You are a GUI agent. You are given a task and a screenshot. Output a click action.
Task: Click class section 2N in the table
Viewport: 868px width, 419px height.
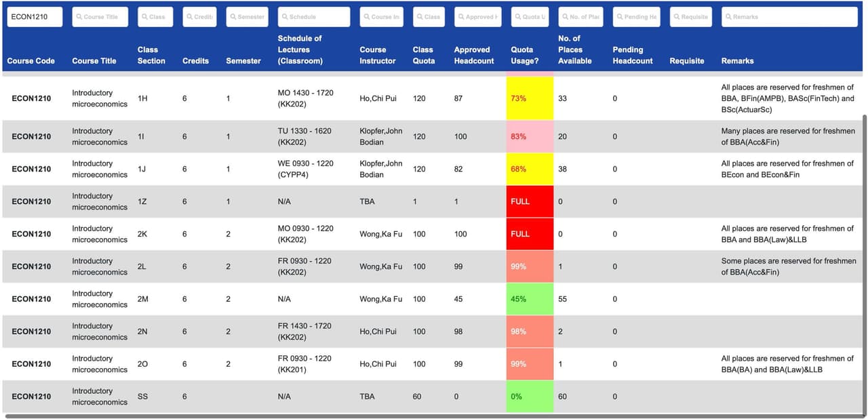pos(142,332)
